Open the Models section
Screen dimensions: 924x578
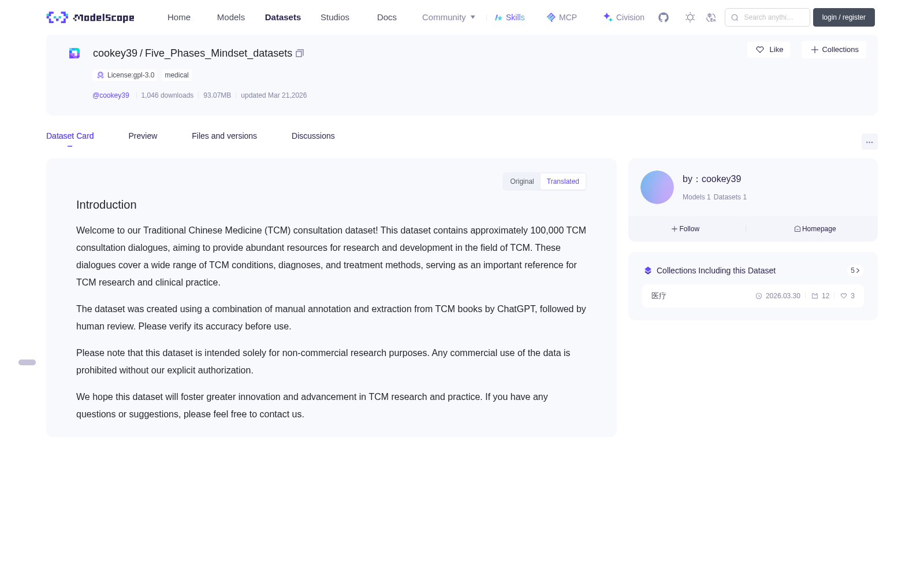[x=231, y=17]
